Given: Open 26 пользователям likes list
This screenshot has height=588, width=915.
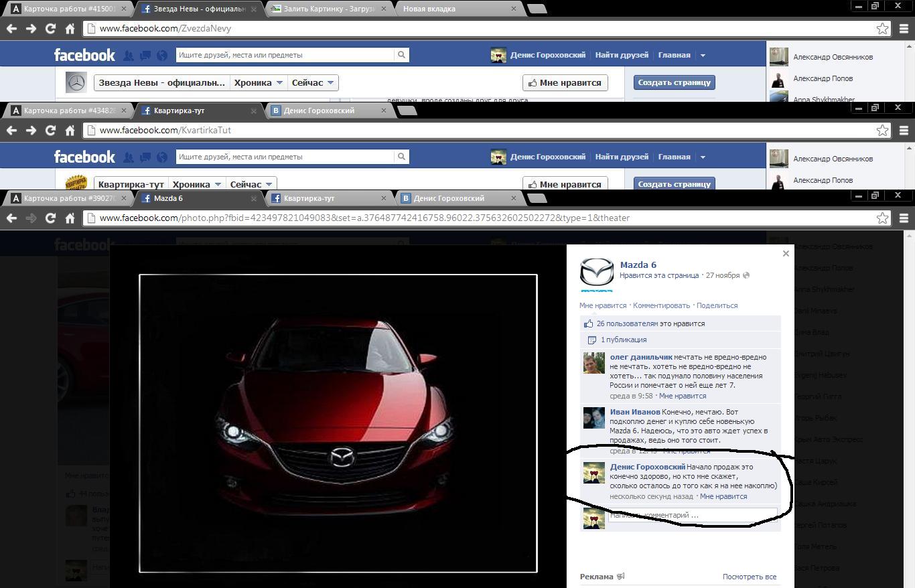Looking at the screenshot, I should click(x=627, y=323).
